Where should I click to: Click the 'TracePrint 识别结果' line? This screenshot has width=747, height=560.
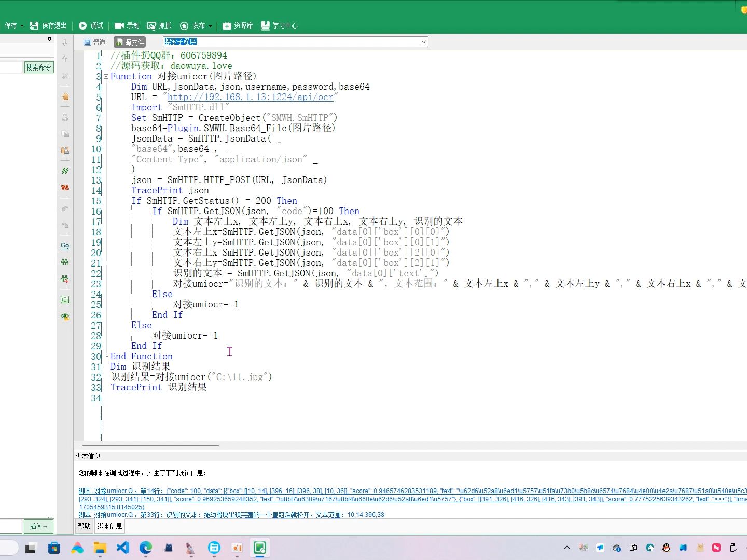(159, 387)
